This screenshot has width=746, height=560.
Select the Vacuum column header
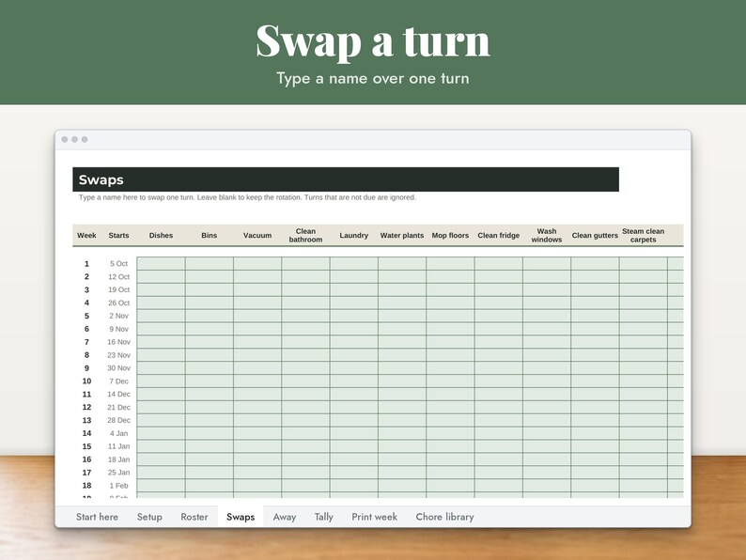257,236
